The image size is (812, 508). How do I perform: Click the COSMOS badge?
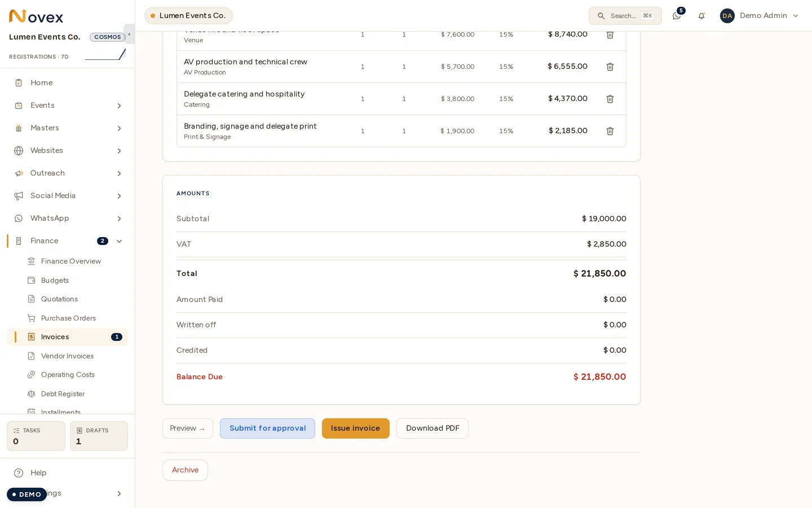tap(108, 37)
